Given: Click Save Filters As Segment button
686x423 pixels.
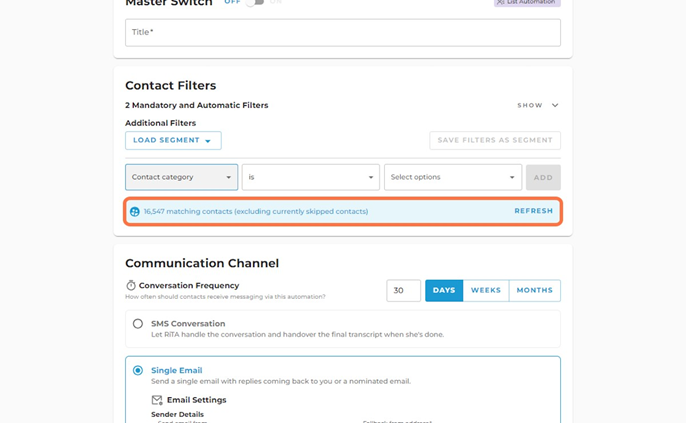Looking at the screenshot, I should 495,140.
